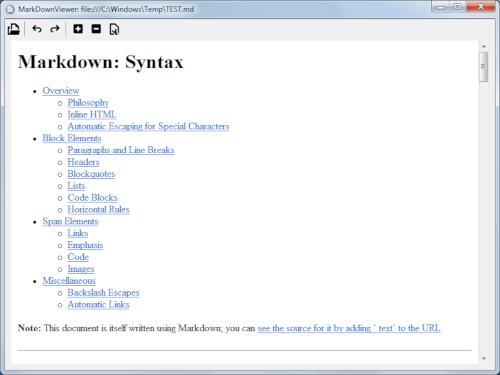This screenshot has width=500, height=375.
Task: Jump to Block Elements section
Action: pyautogui.click(x=72, y=138)
